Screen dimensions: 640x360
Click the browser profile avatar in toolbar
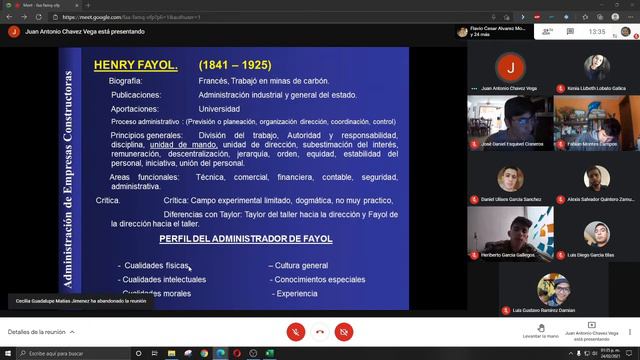point(616,17)
